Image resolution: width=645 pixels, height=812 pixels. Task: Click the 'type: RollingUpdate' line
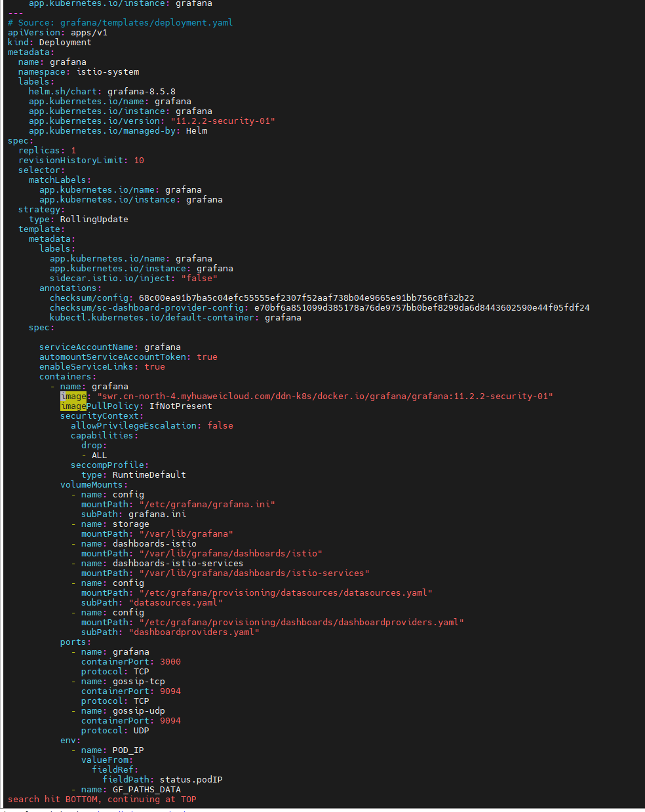pyautogui.click(x=79, y=219)
